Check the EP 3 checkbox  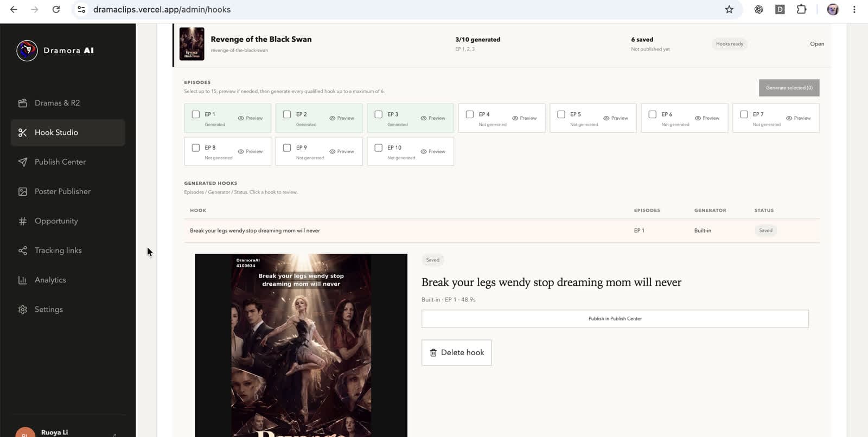tap(379, 114)
